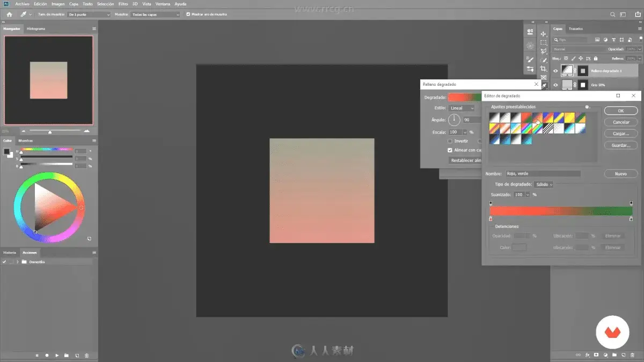Screen dimensions: 644x362
Task: Open the Filtro menu
Action: tap(123, 4)
